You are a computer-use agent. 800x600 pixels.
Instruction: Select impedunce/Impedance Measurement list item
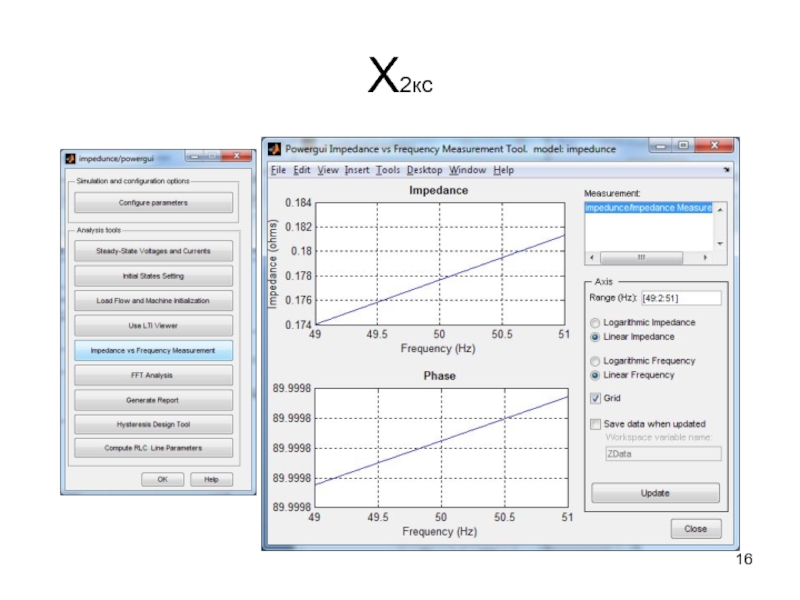648,208
